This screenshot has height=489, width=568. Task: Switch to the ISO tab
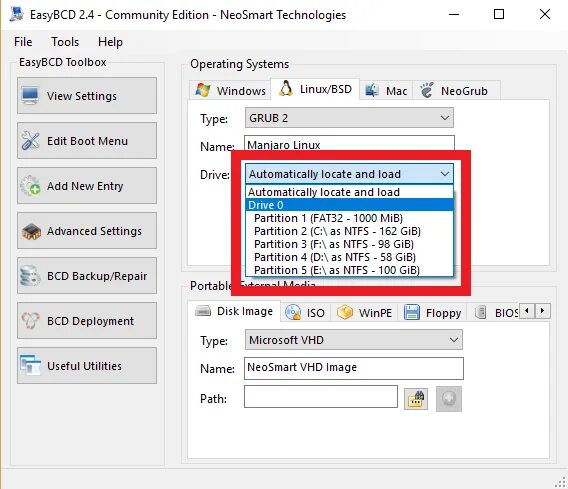pos(305,313)
